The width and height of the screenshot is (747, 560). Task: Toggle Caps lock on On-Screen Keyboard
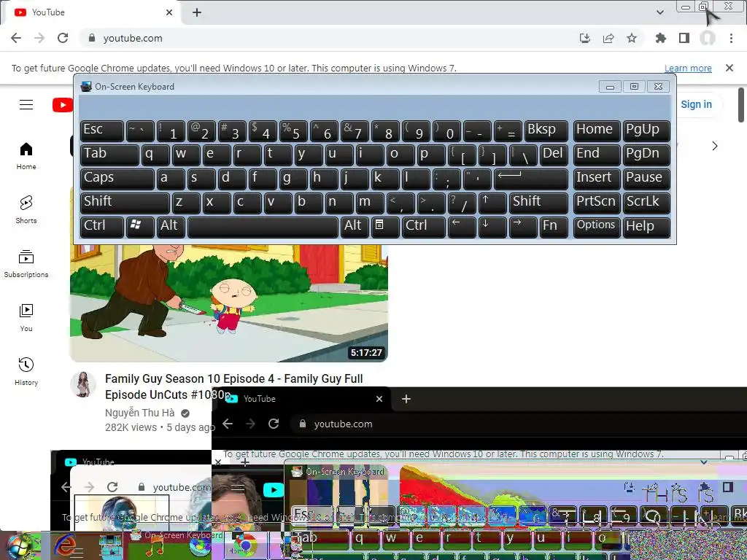click(x=117, y=178)
